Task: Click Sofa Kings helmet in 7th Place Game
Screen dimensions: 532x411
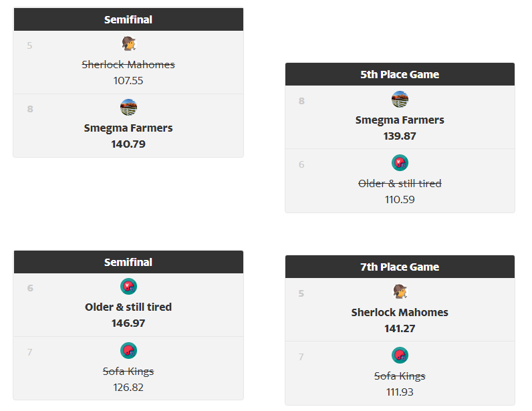Action: (x=400, y=355)
